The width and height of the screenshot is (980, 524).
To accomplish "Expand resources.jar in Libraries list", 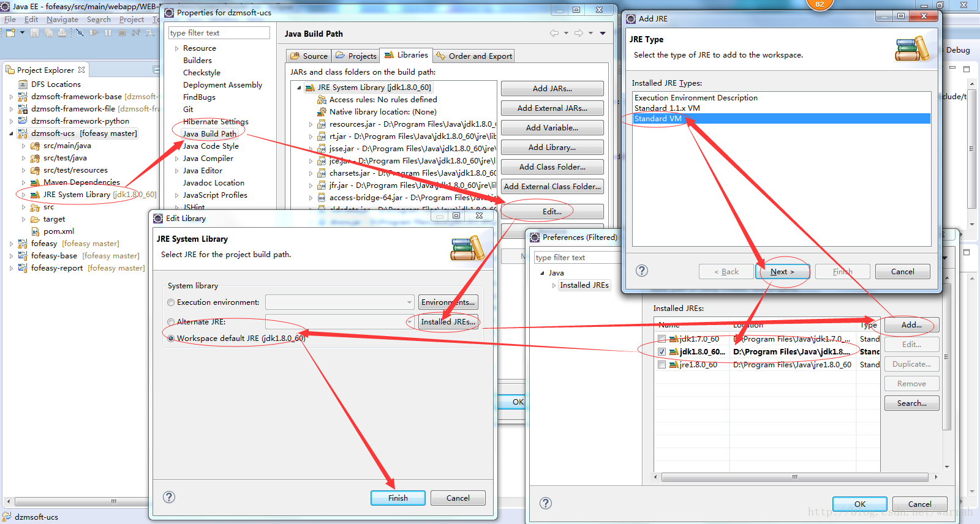I will click(311, 124).
